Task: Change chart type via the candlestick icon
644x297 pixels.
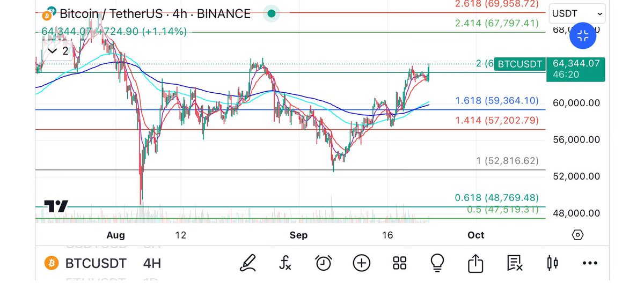Action: point(552,263)
